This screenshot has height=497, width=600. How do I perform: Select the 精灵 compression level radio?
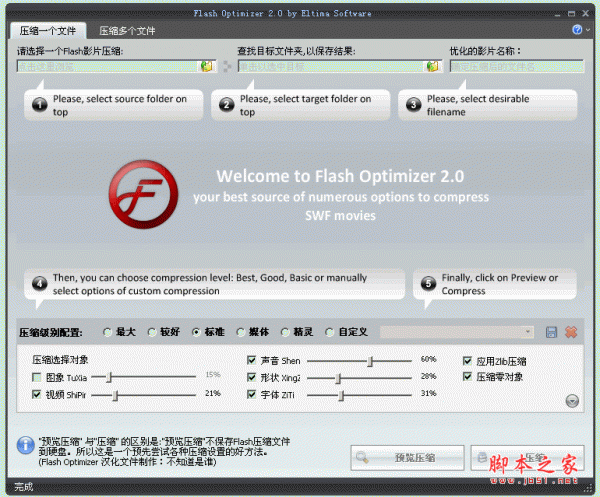click(x=285, y=332)
